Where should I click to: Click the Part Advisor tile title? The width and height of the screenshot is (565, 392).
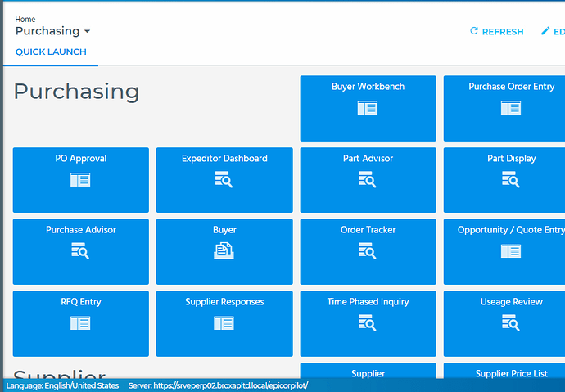[368, 159]
